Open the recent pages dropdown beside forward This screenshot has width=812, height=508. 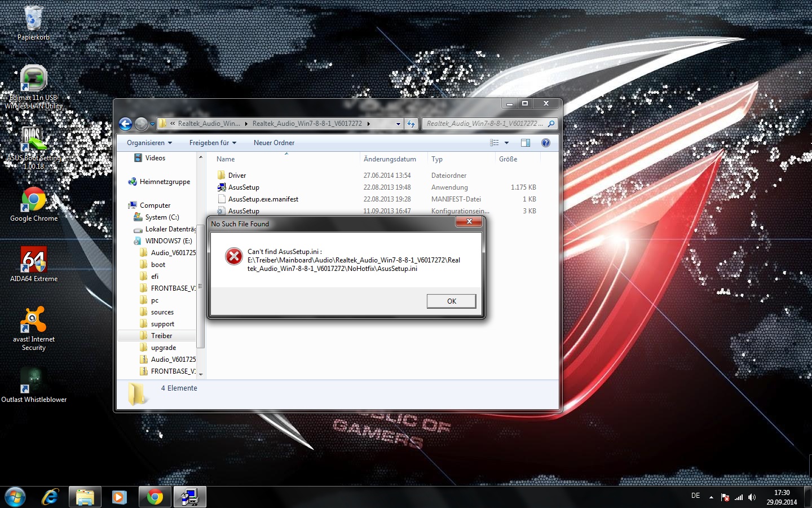coord(152,124)
